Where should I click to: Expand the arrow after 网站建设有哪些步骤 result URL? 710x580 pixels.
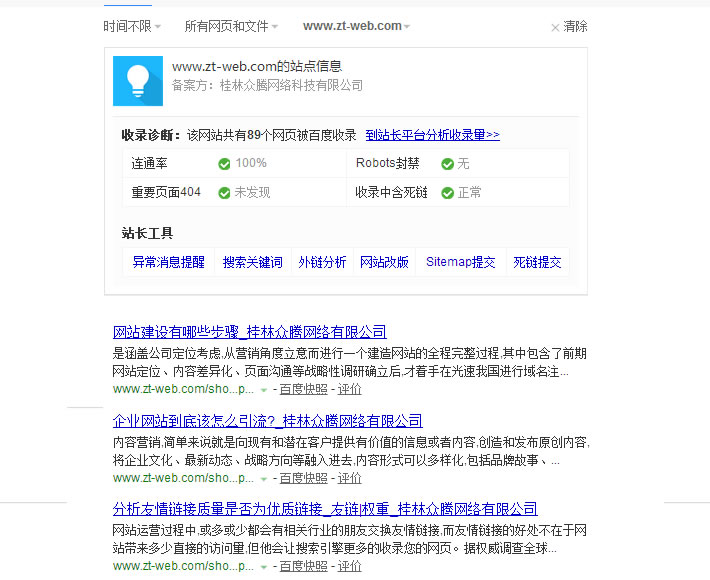264,390
